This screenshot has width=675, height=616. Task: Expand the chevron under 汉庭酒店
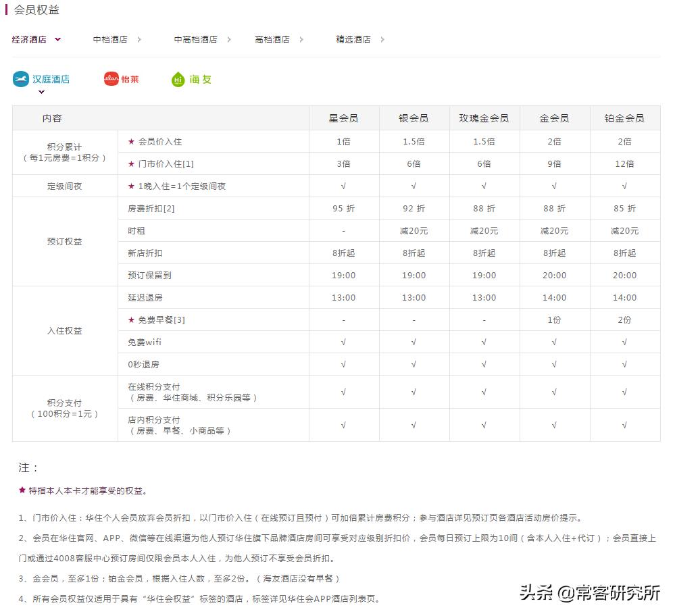[41, 91]
